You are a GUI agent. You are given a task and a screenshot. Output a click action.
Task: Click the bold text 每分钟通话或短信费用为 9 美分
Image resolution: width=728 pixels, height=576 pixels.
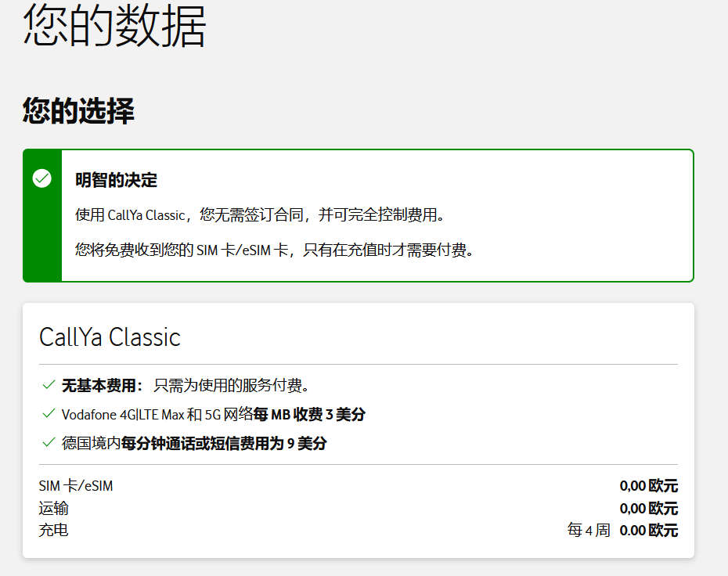(x=224, y=443)
